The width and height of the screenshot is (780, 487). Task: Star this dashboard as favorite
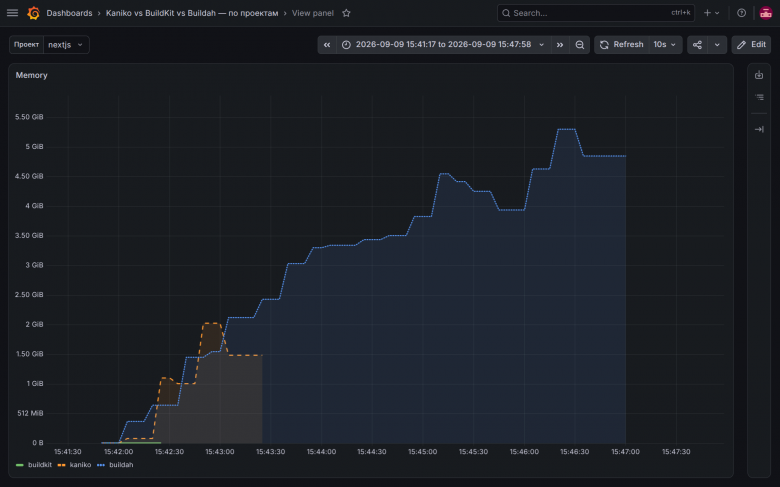(x=346, y=13)
